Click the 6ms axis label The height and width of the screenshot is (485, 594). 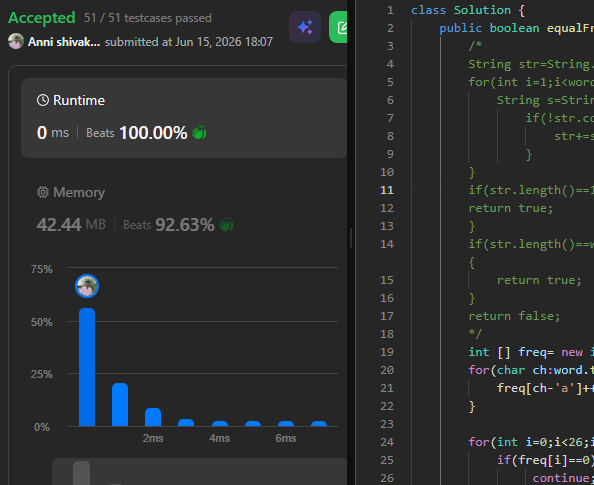286,438
